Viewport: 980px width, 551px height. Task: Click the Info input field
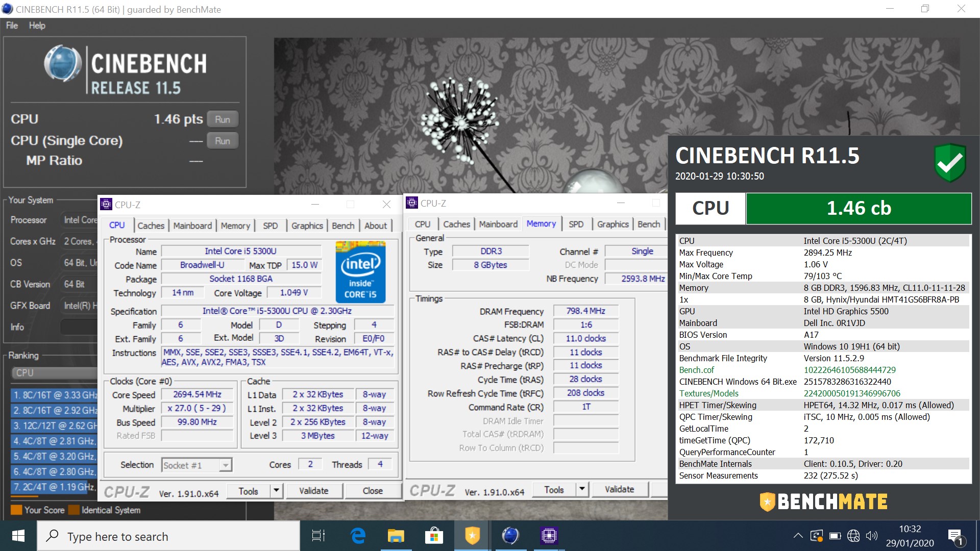click(x=79, y=327)
